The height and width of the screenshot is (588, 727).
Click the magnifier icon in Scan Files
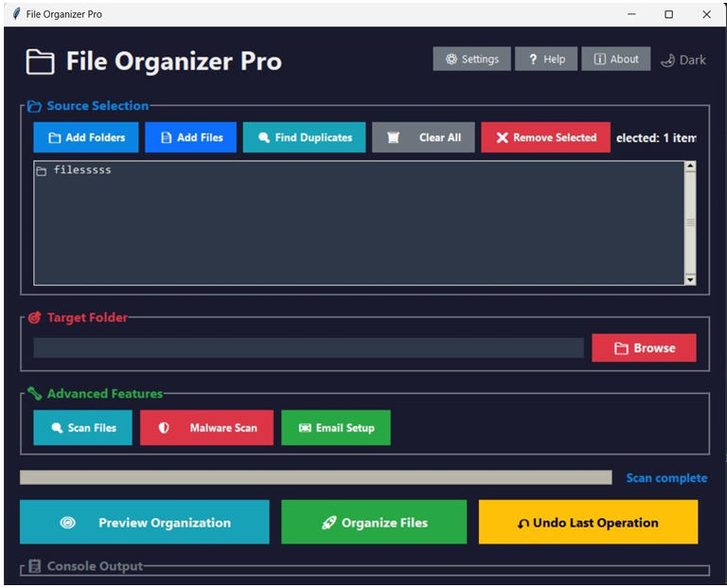pyautogui.click(x=57, y=428)
